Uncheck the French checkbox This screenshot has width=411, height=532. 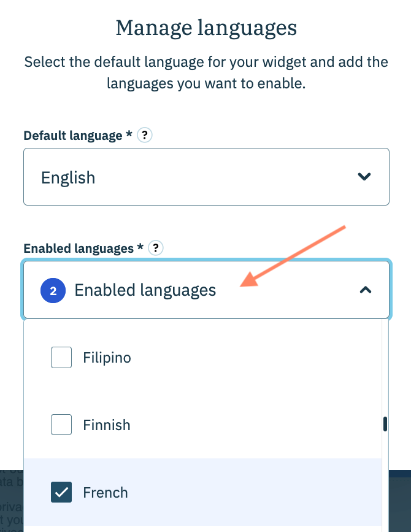pos(61,492)
